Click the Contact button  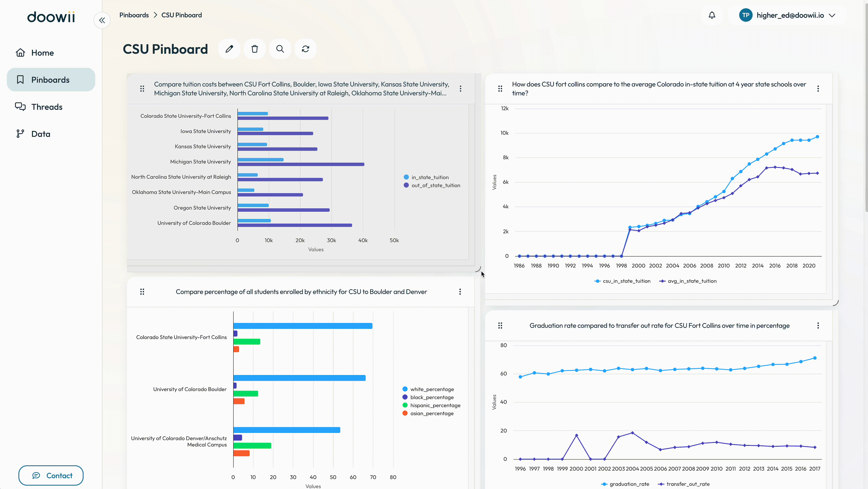(x=51, y=476)
